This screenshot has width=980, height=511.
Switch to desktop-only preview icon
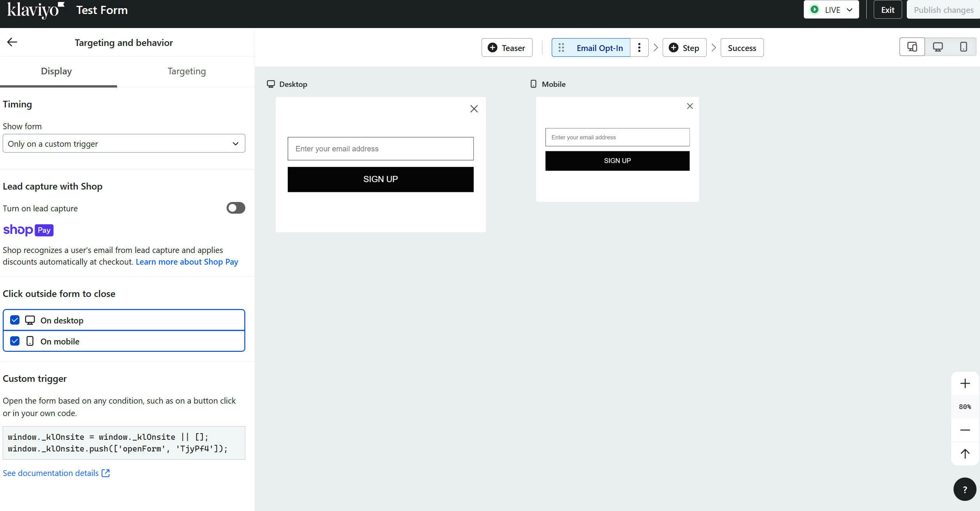tap(938, 47)
